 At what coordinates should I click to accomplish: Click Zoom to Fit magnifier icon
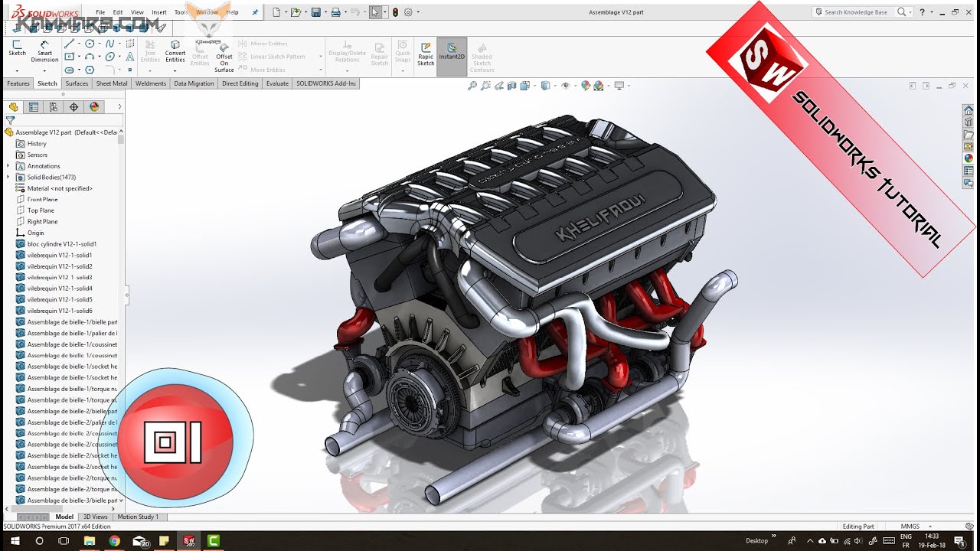(x=472, y=86)
